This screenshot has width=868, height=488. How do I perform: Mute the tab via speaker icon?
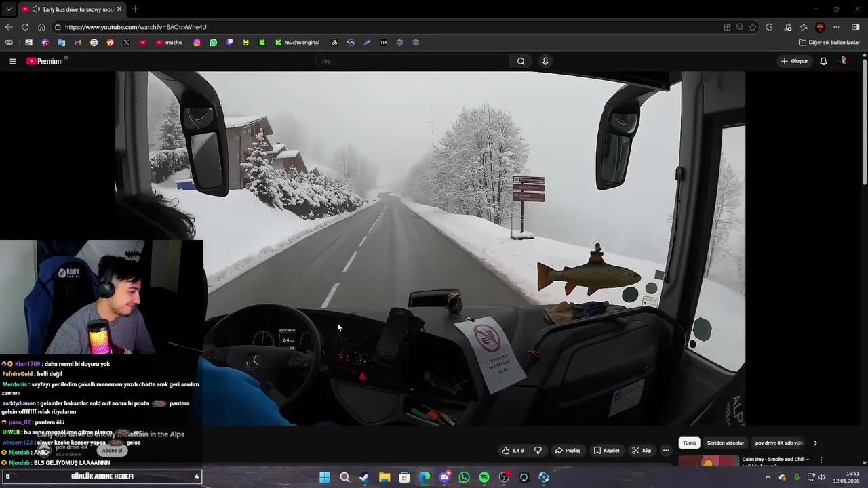pyautogui.click(x=35, y=9)
